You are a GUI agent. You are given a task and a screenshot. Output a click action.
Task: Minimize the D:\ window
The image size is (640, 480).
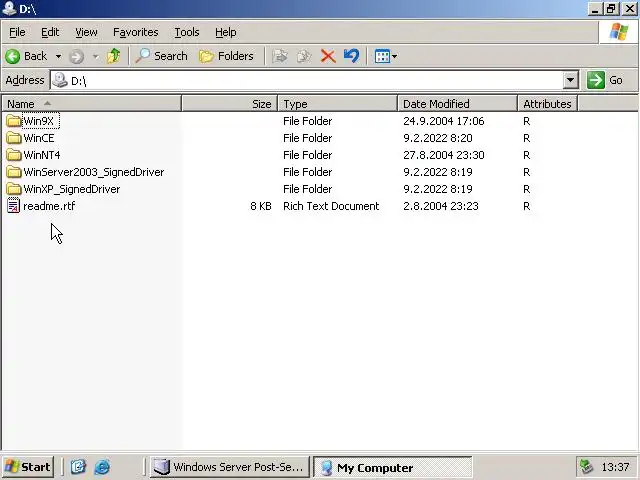point(595,9)
